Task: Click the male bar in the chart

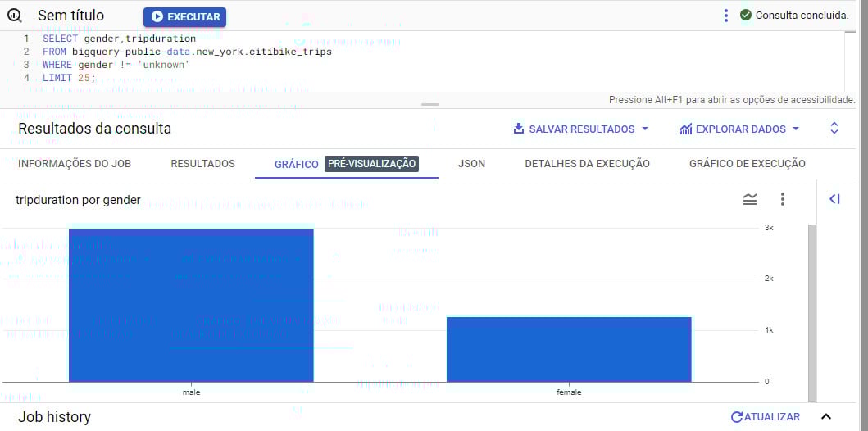Action: coord(191,306)
